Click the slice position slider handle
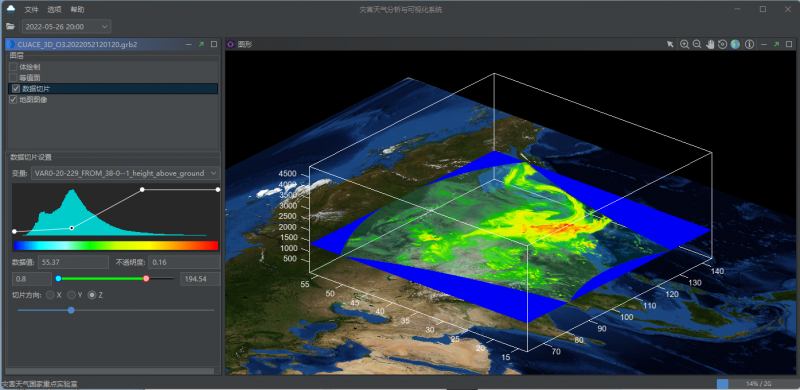The height and width of the screenshot is (390, 800). click(71, 310)
